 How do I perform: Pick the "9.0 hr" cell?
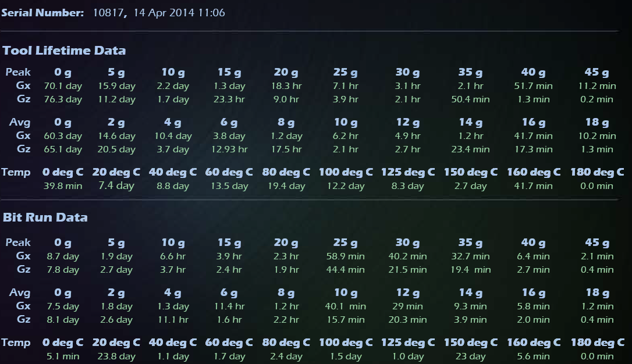[286, 99]
